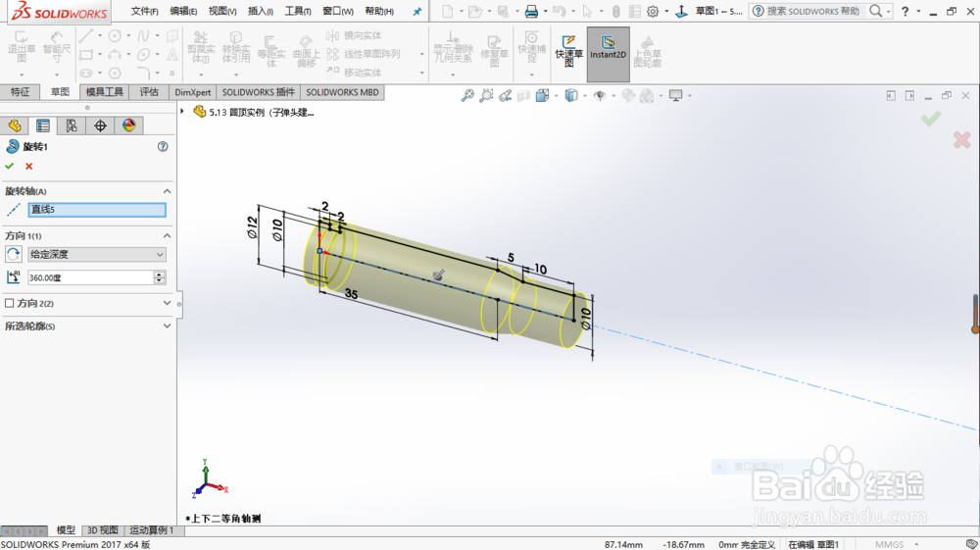Open the Display/Delete Relations dropdown arrow

click(x=453, y=75)
